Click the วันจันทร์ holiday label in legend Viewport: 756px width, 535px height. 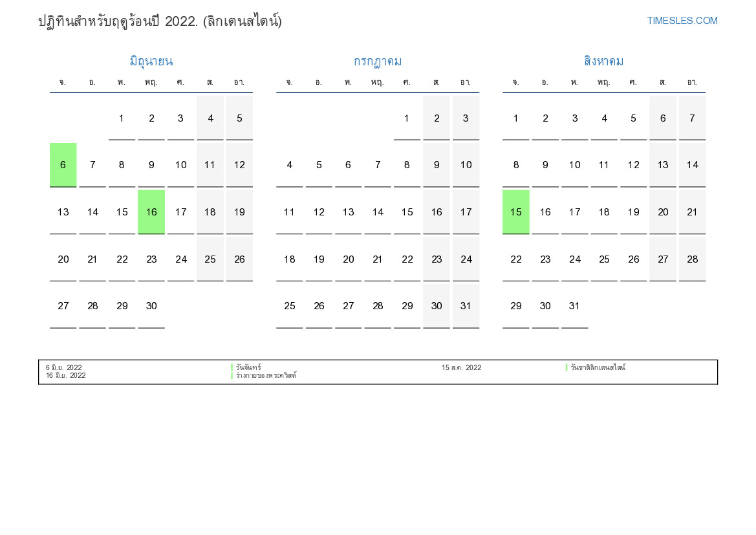(248, 367)
